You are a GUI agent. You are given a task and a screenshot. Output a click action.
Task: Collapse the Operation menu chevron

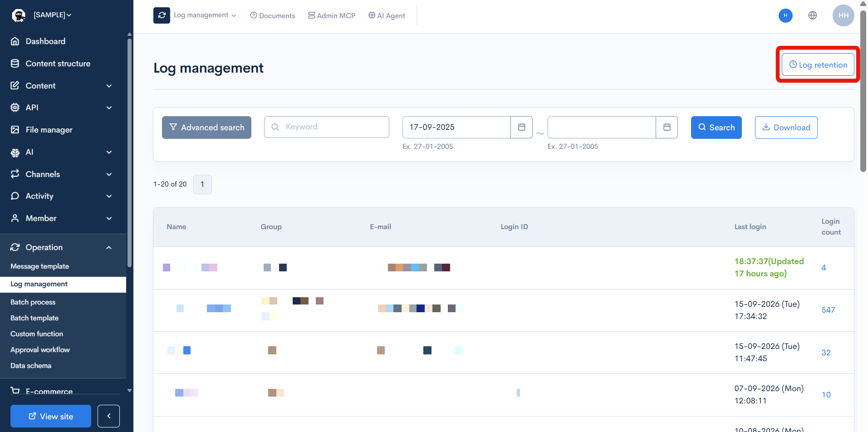(x=109, y=247)
